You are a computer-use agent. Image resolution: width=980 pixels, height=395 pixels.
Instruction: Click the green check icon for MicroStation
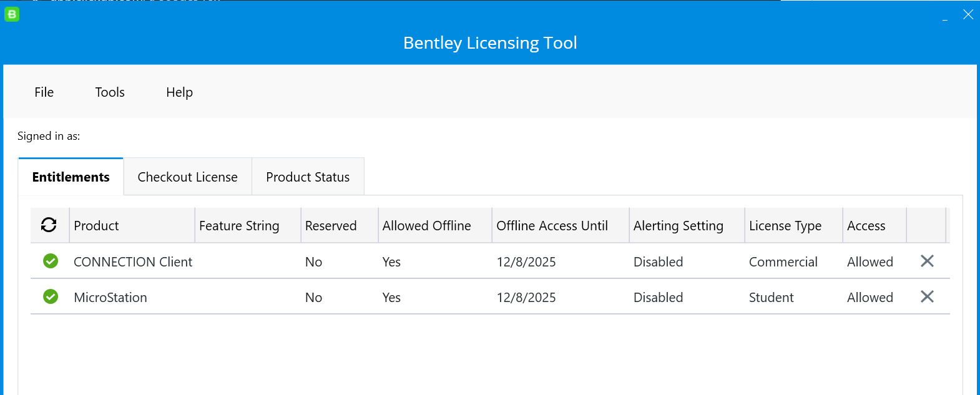click(51, 297)
